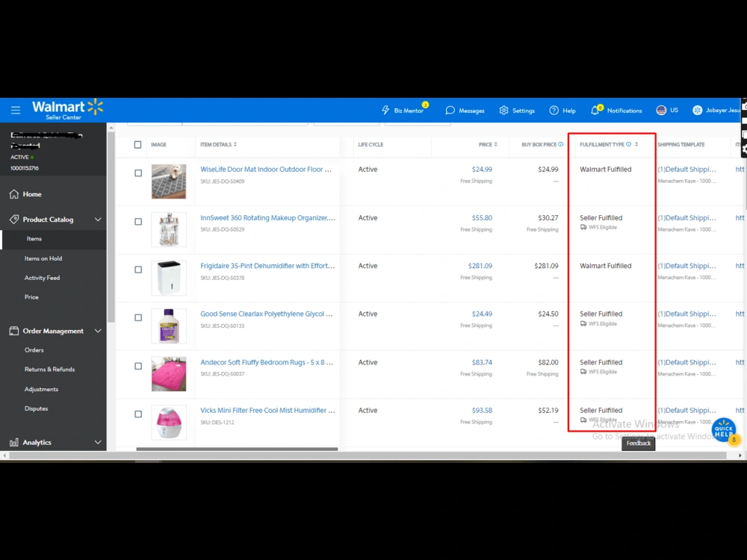Click Buy Box Price info icon
747x560 pixels.
pos(561,144)
